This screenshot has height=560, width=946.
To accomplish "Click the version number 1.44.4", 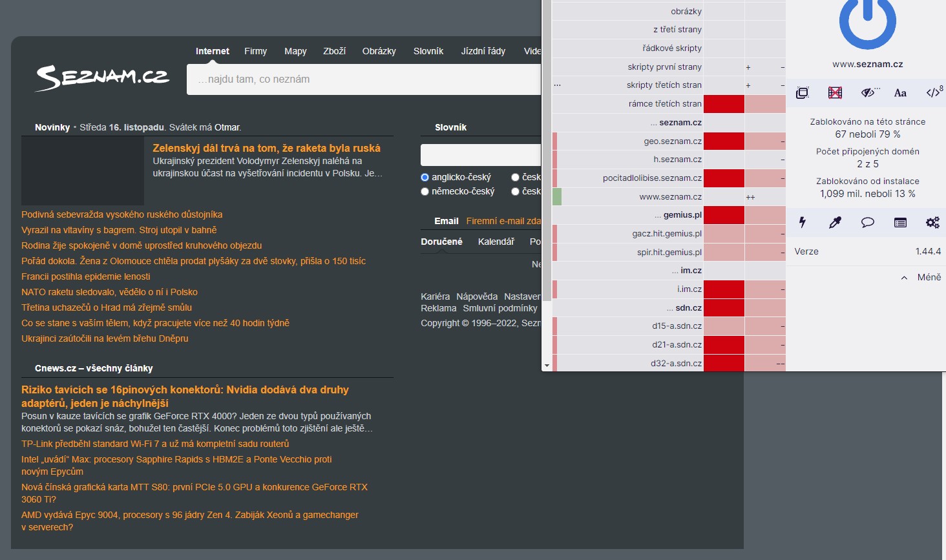I will [928, 251].
